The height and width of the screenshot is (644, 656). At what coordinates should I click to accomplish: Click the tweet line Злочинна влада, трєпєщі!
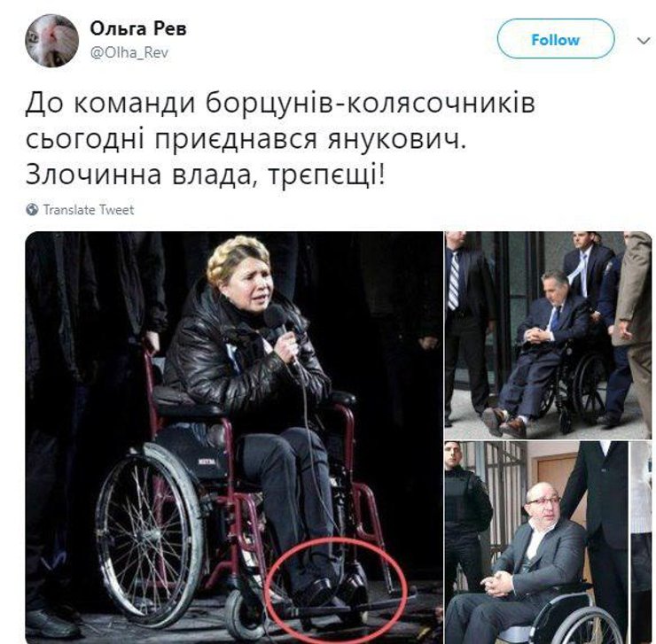tap(206, 175)
